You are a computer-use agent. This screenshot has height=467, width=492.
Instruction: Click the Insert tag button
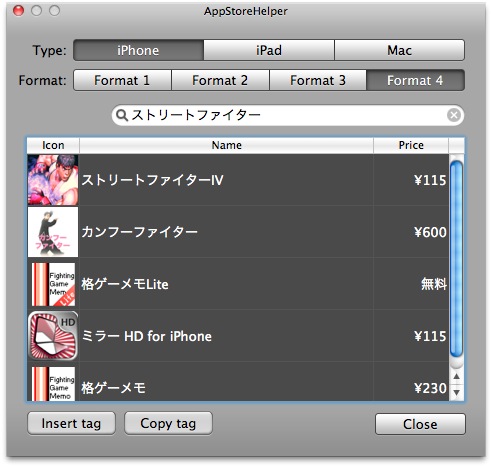pos(71,423)
